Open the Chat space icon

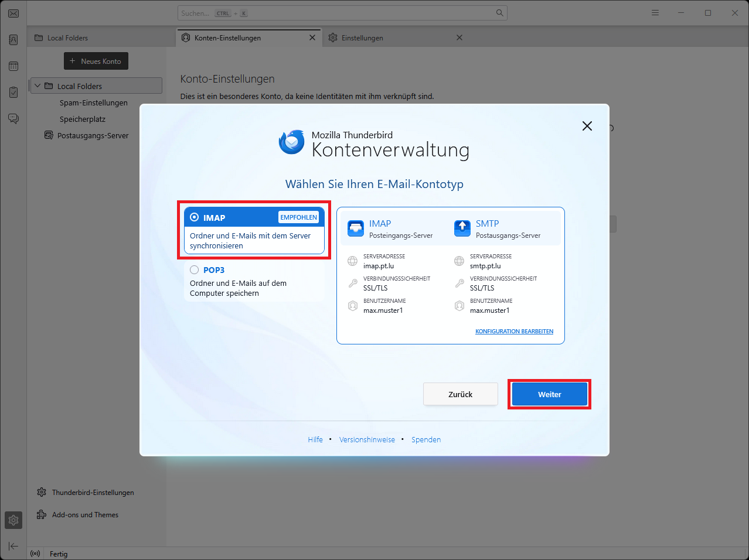click(13, 119)
